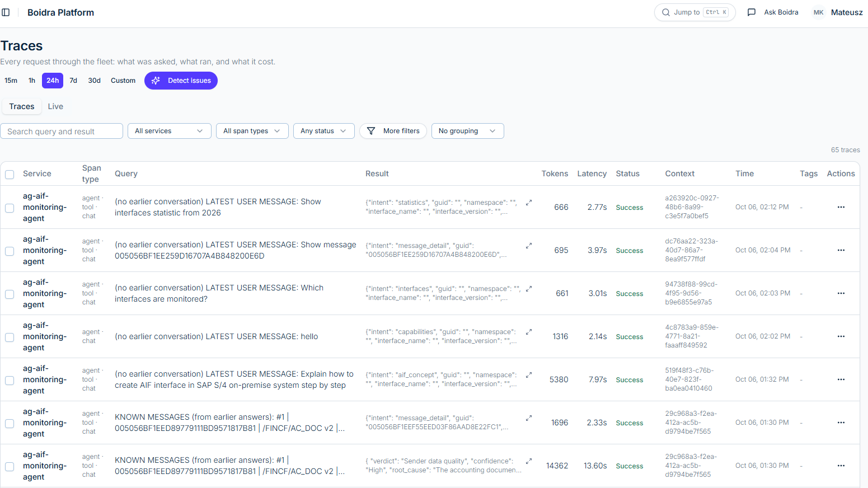Click the MK user avatar
This screenshot has width=868, height=488.
coord(818,12)
